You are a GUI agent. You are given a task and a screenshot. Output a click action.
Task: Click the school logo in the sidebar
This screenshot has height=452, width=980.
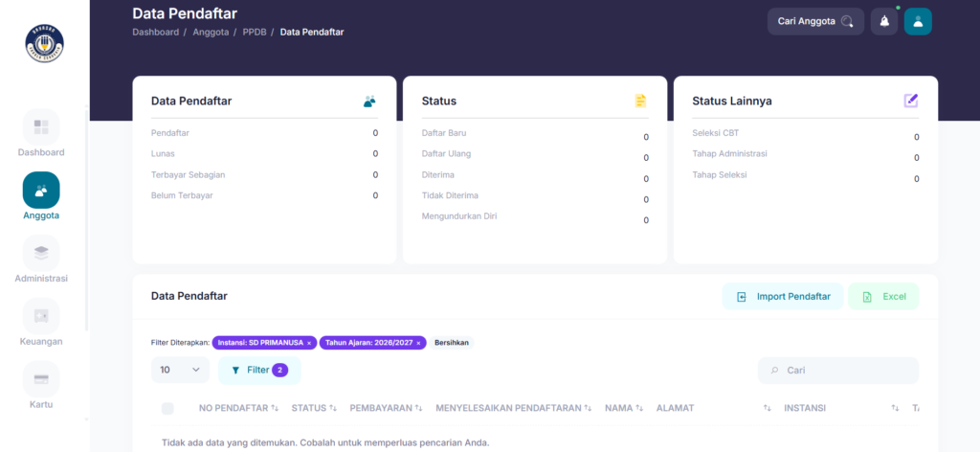pyautogui.click(x=44, y=43)
